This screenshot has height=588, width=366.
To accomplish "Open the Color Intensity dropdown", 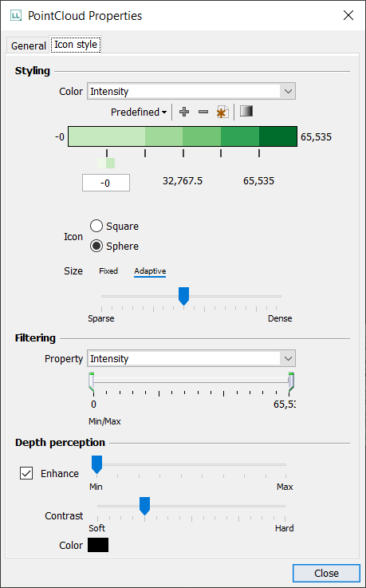I will [x=191, y=91].
